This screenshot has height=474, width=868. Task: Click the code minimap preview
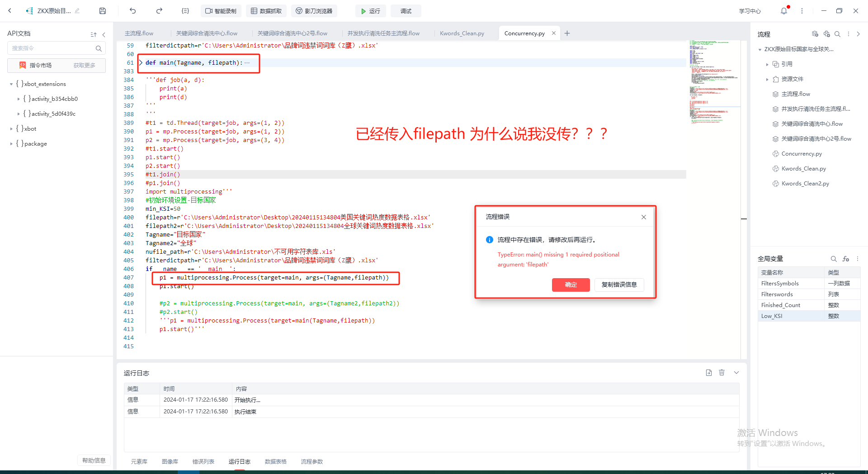pos(714,81)
